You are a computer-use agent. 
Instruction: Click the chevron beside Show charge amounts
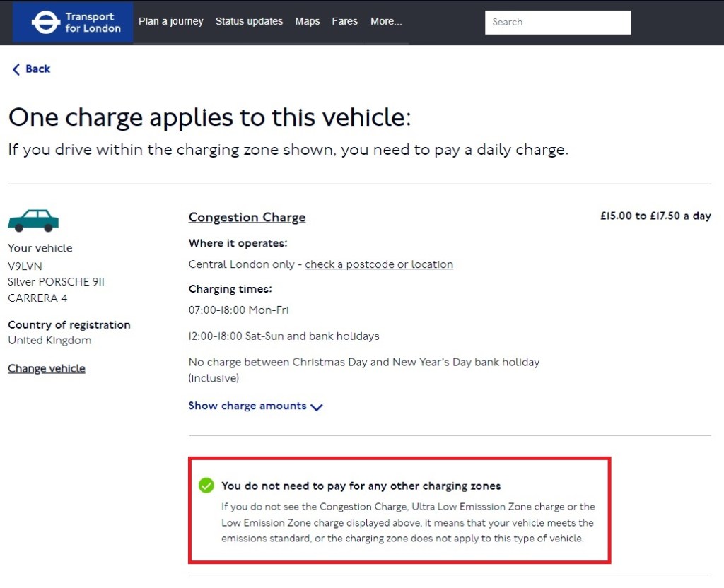coord(317,407)
